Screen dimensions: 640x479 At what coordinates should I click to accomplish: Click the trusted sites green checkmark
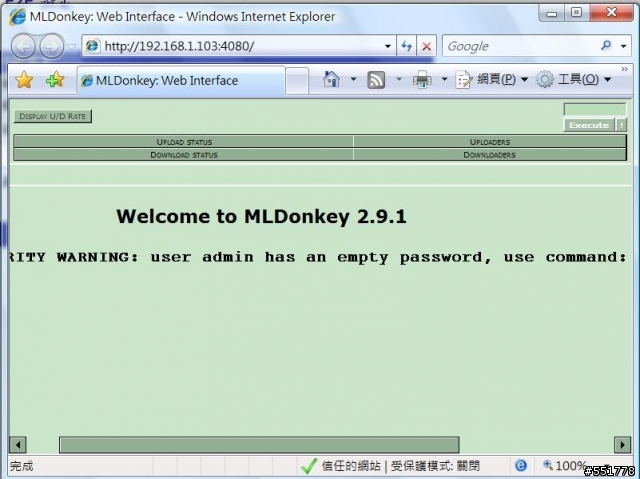click(x=309, y=466)
